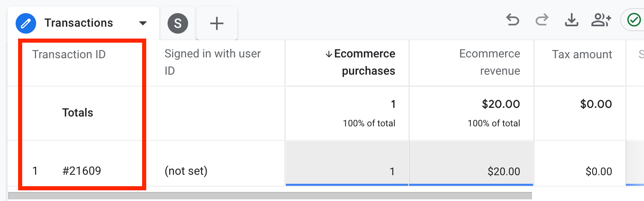The width and height of the screenshot is (644, 201).
Task: Download the exploration data
Action: (571, 20)
